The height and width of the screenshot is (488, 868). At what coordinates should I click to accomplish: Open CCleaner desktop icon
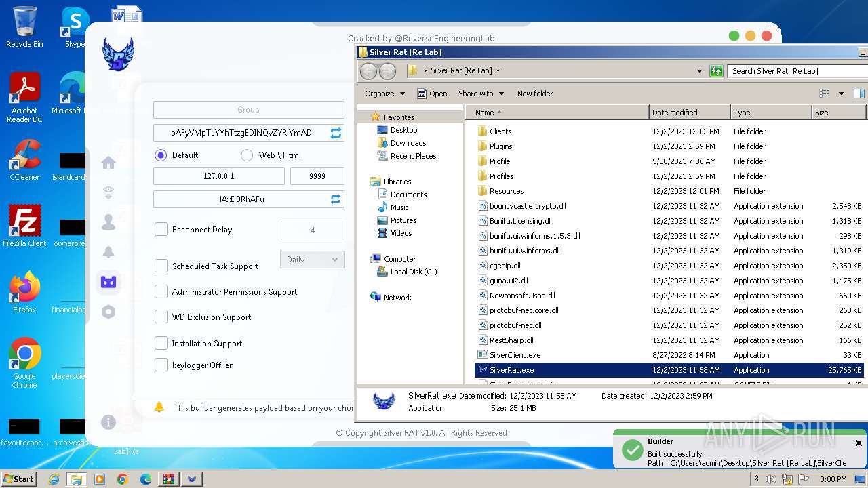(24, 160)
